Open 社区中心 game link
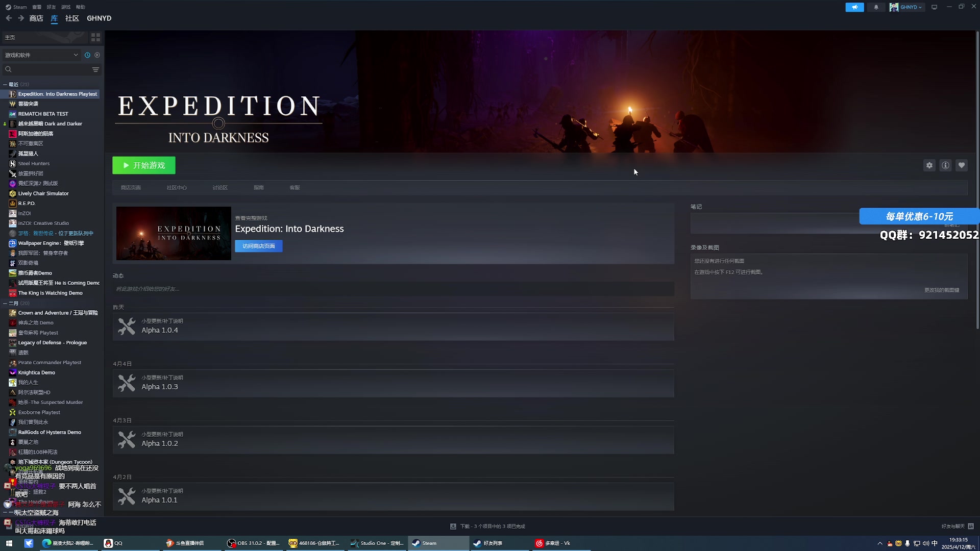Viewport: 980px width, 551px height. click(x=177, y=188)
